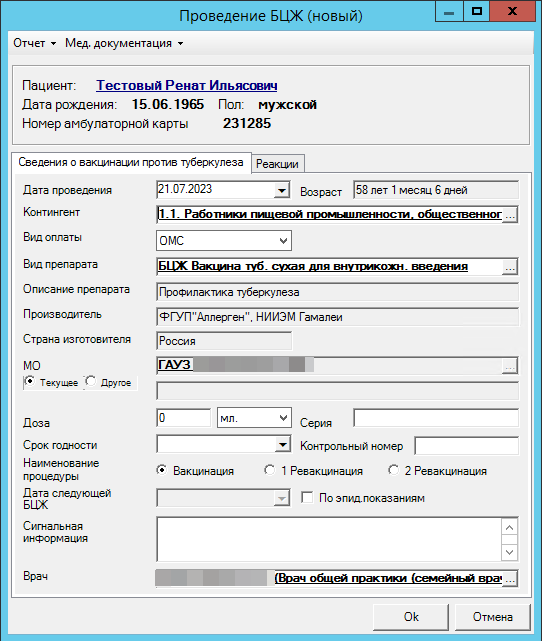Open Срок годности date dropdown
This screenshot has height=641, width=542.
pyautogui.click(x=282, y=444)
